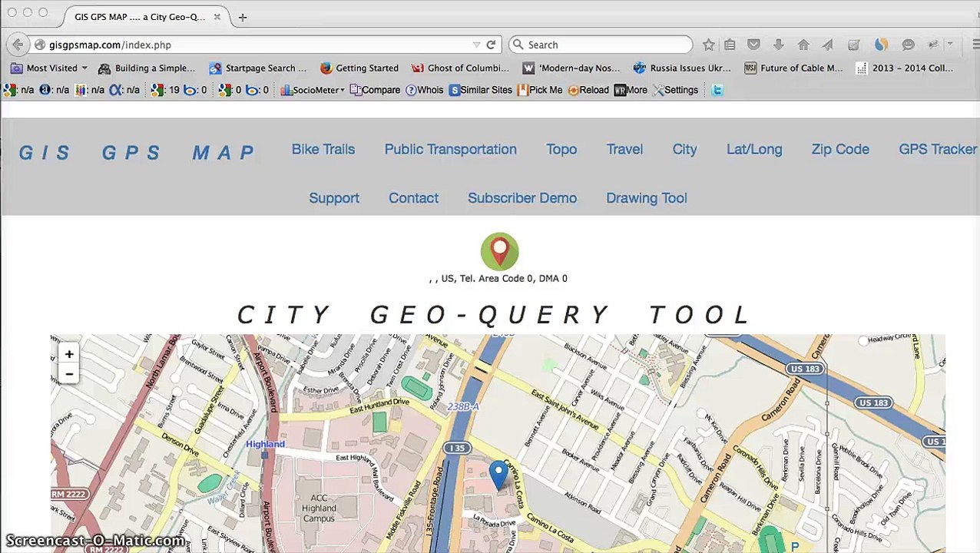Open the Zip Code menu item
Screen dimensions: 980x553
[840, 149]
